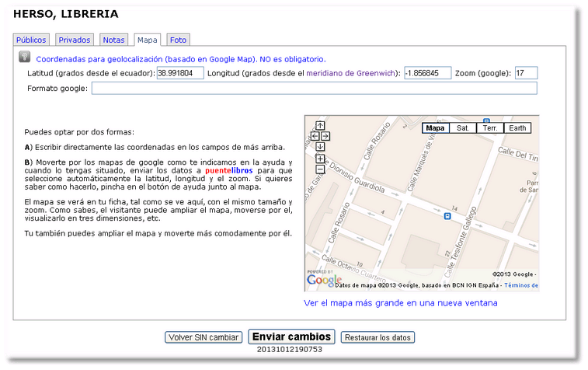
Task: Switch map to Terr. view
Action: [x=490, y=128]
